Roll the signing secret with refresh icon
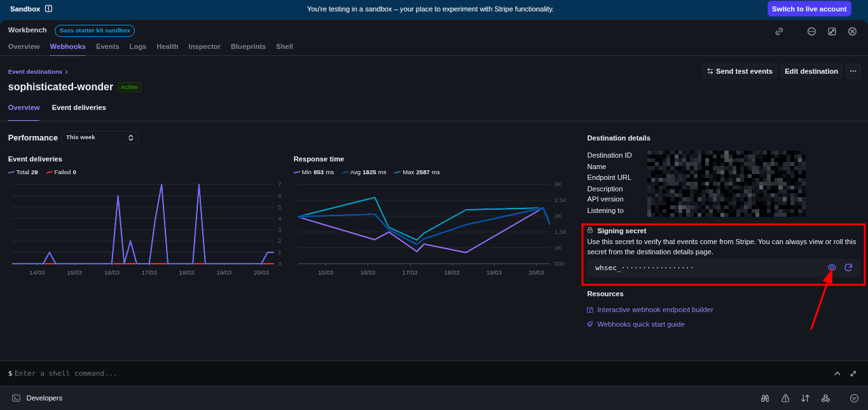The image size is (868, 410). coord(848,268)
